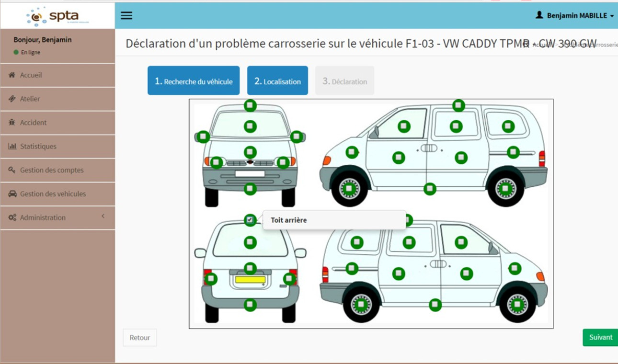Click the spta logo

click(57, 16)
